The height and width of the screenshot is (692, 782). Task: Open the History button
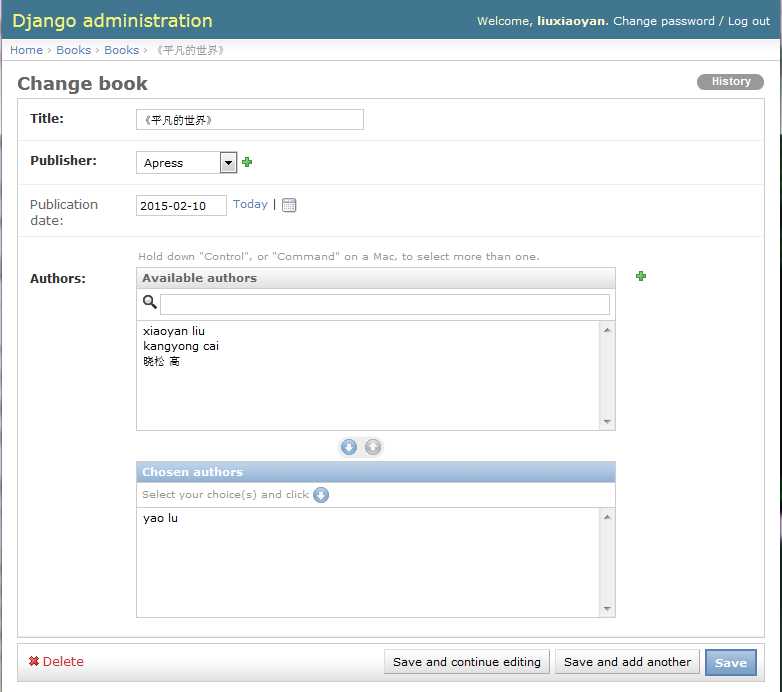point(730,82)
